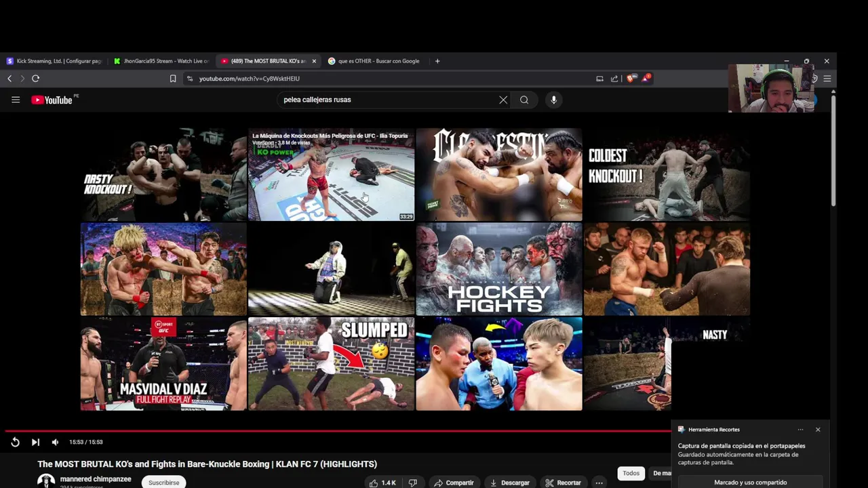Click Compartir share button
This screenshot has height=488, width=868.
(454, 483)
